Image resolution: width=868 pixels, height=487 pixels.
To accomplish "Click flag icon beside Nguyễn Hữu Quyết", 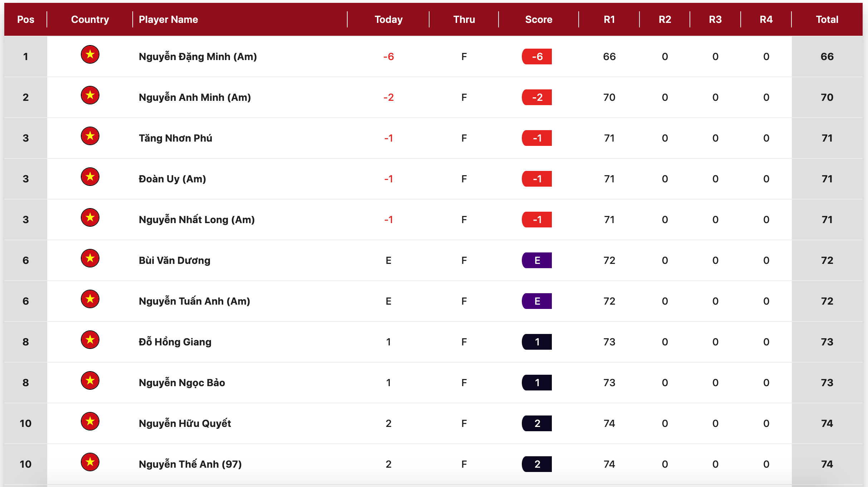I will [90, 421].
